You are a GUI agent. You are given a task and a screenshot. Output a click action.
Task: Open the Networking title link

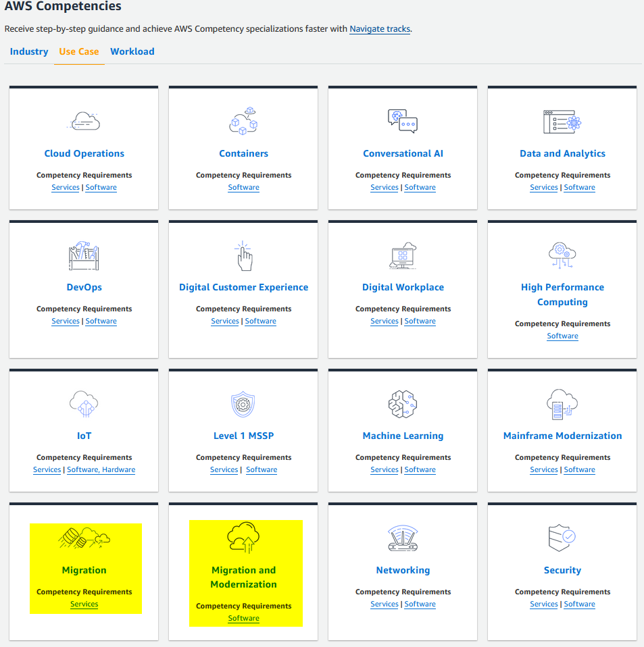click(x=403, y=570)
